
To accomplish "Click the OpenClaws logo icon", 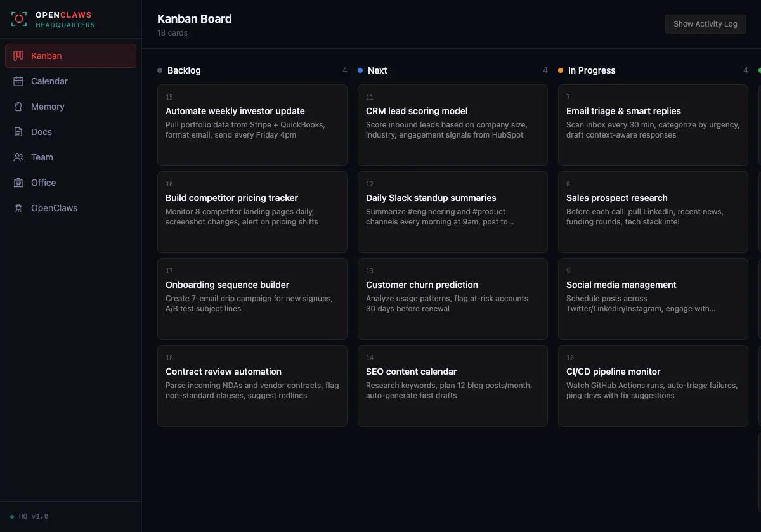I will [x=19, y=20].
